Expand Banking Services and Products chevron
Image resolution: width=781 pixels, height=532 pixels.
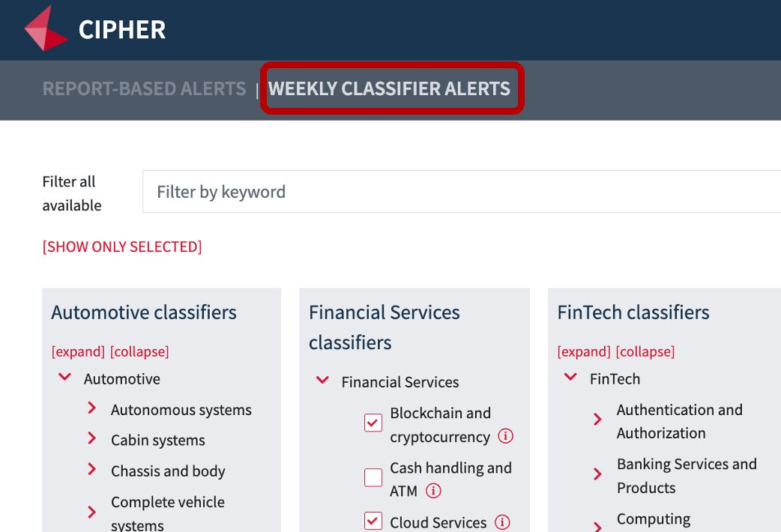597,474
